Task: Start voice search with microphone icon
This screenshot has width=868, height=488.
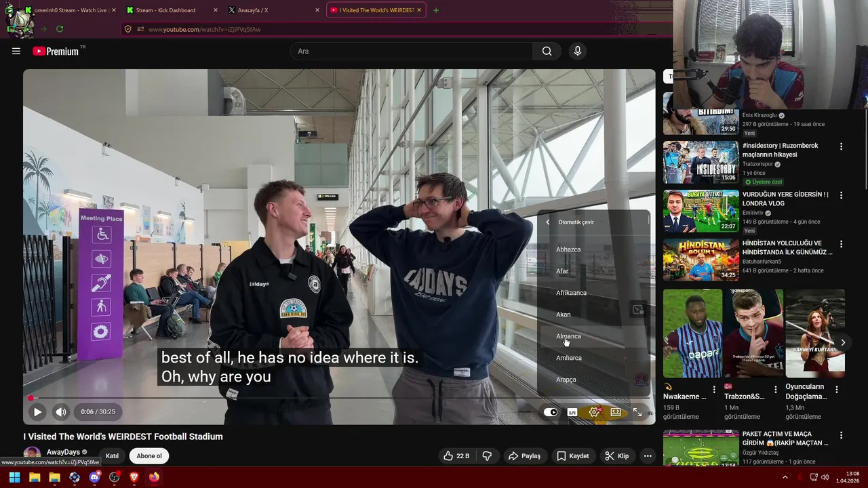Action: pos(577,51)
